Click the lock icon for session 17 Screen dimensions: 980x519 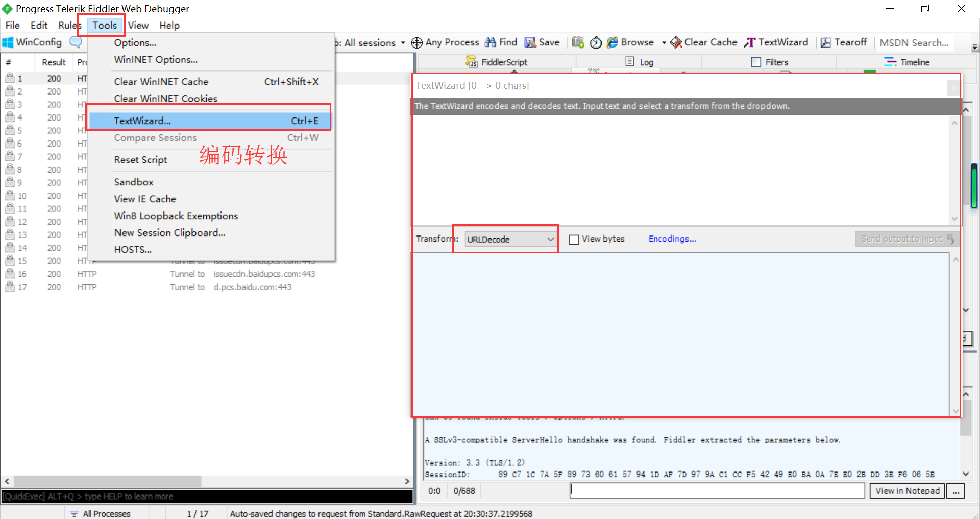tap(10, 287)
